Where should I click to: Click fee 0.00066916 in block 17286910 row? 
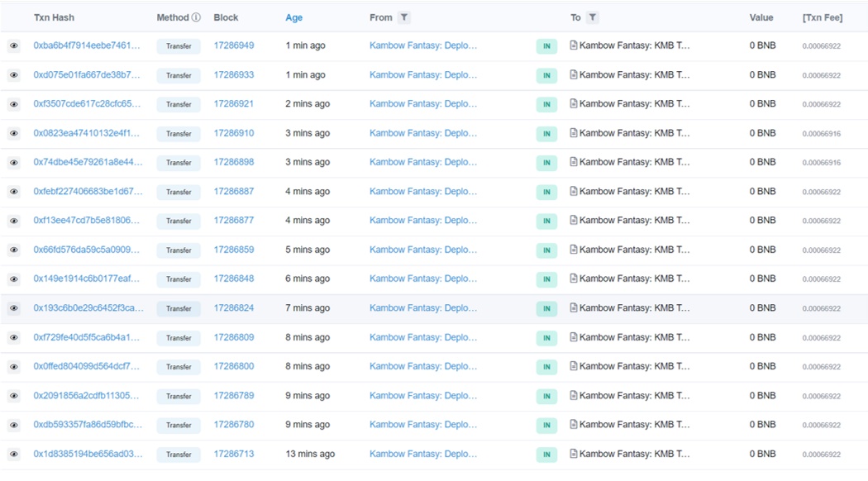point(822,133)
